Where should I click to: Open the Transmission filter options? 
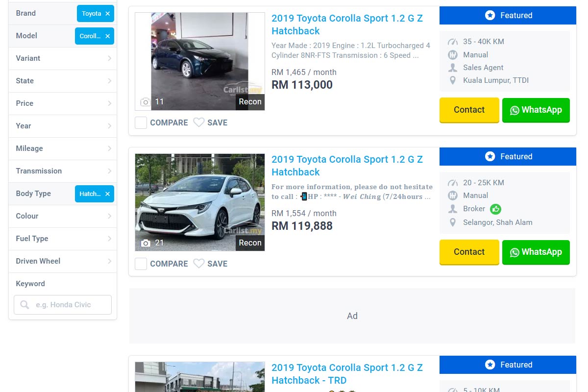(x=63, y=171)
